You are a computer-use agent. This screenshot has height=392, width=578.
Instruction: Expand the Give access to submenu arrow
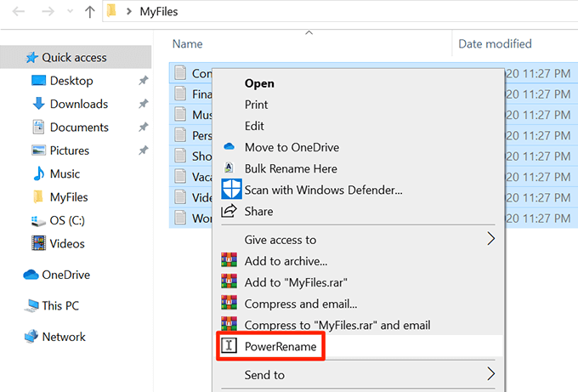pyautogui.click(x=490, y=239)
